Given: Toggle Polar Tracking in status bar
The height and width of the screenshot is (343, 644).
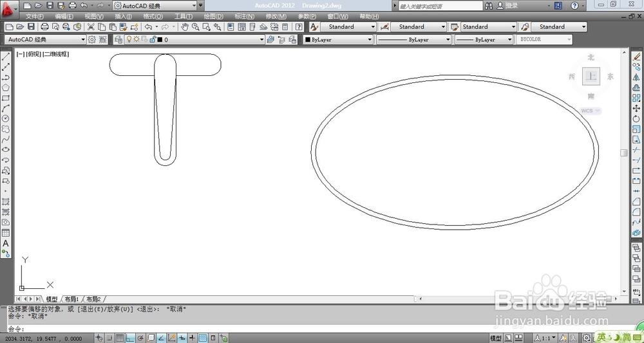Looking at the screenshot, I should [140, 338].
